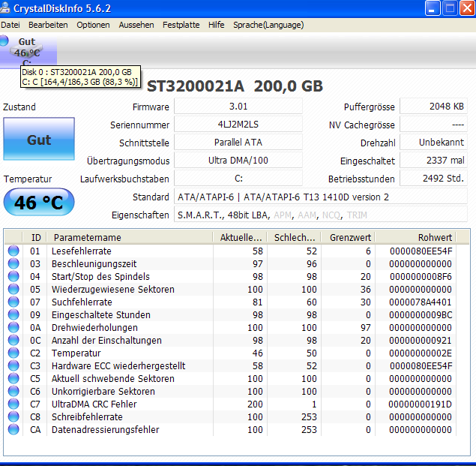Image resolution: width=476 pixels, height=466 pixels.
Task: Click the CrystalDiskInfo title bar app icon
Action: (x=4, y=8)
